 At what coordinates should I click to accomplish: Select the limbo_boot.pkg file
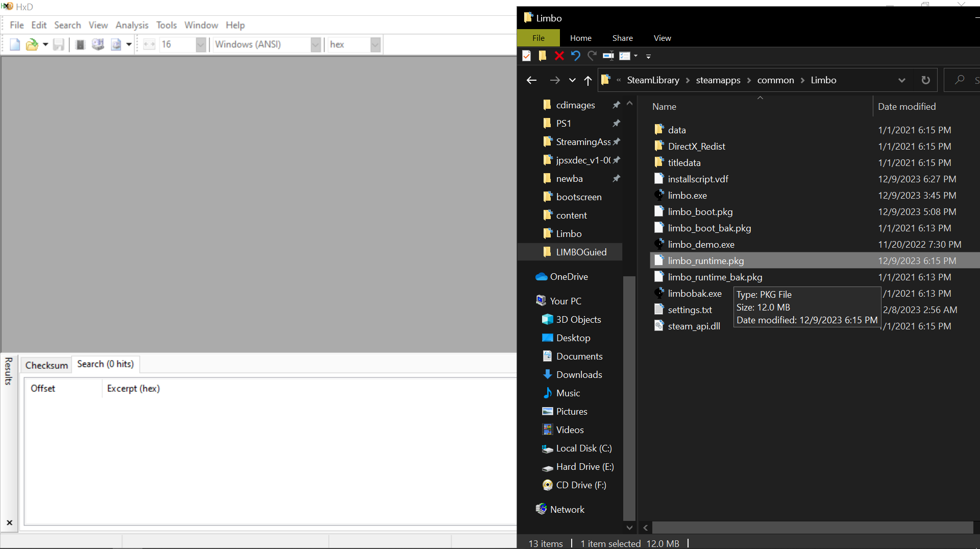click(x=700, y=212)
